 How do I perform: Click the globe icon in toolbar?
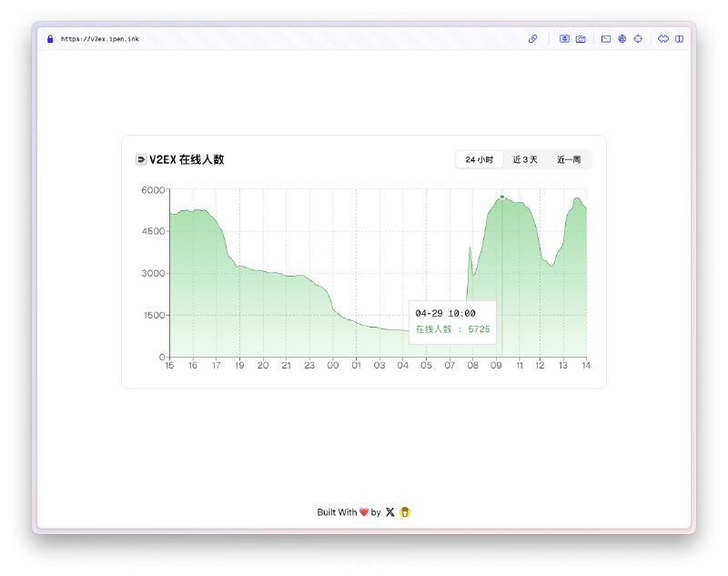pyautogui.click(x=622, y=39)
